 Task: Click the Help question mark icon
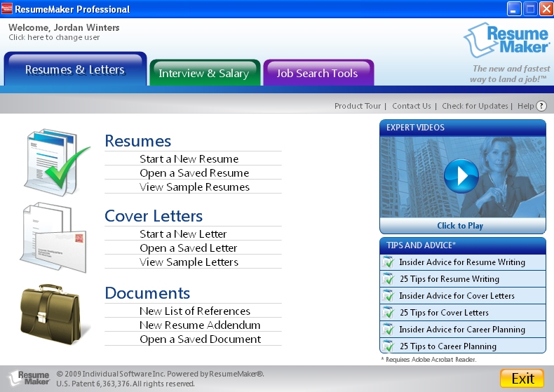[x=541, y=106]
